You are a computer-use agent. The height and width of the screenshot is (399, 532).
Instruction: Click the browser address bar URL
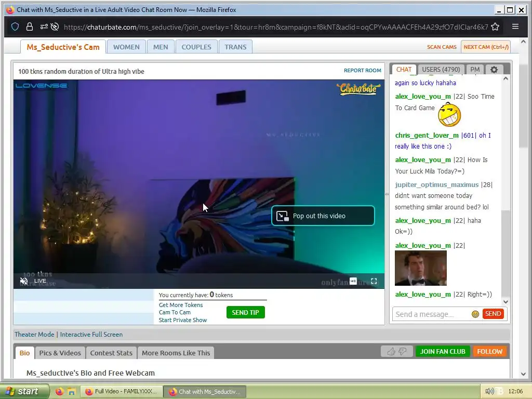pos(276,27)
